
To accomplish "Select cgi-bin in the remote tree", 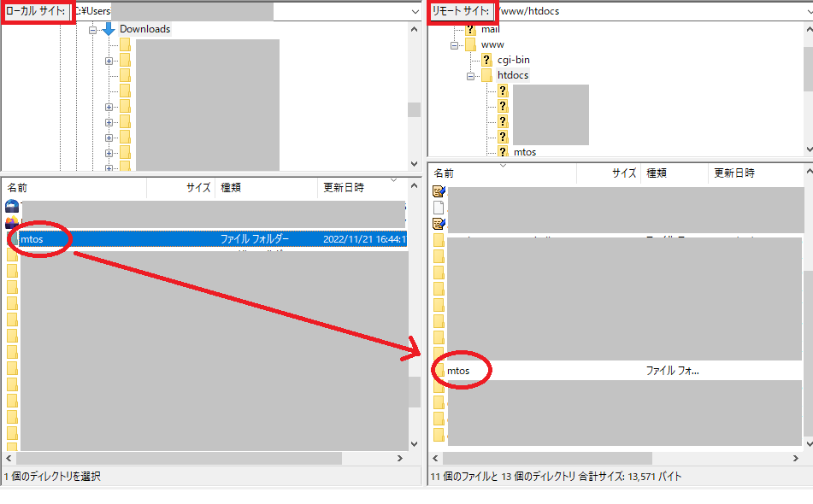I will 513,60.
